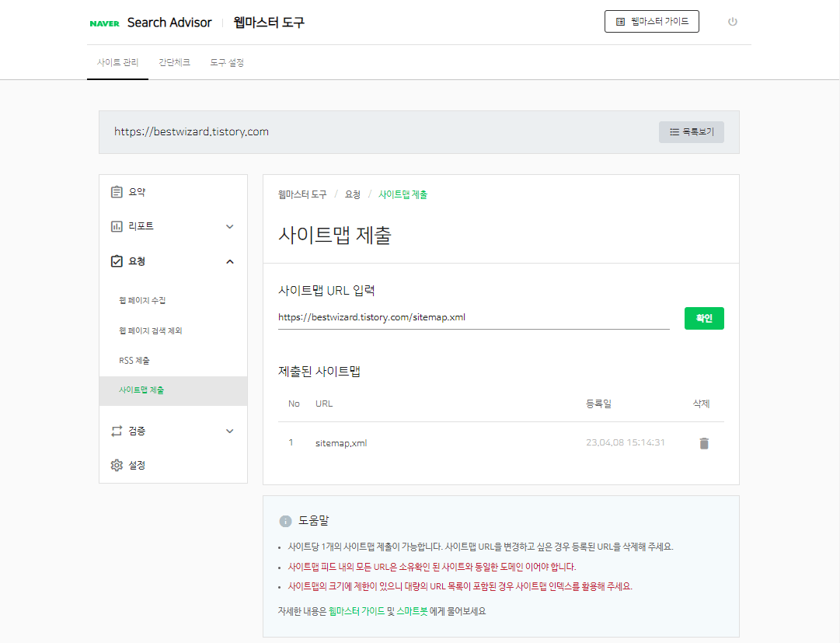The width and height of the screenshot is (840, 643).
Task: Select 사이트 관리 in the top navigation
Action: click(x=117, y=62)
